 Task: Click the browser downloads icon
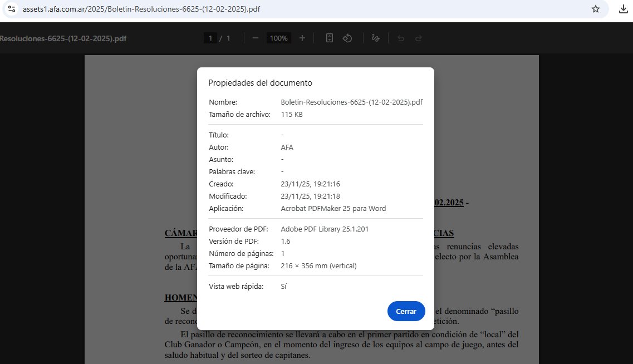coord(624,9)
